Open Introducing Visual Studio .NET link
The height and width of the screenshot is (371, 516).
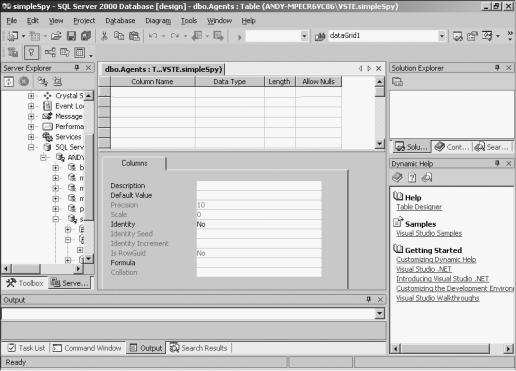point(442,279)
